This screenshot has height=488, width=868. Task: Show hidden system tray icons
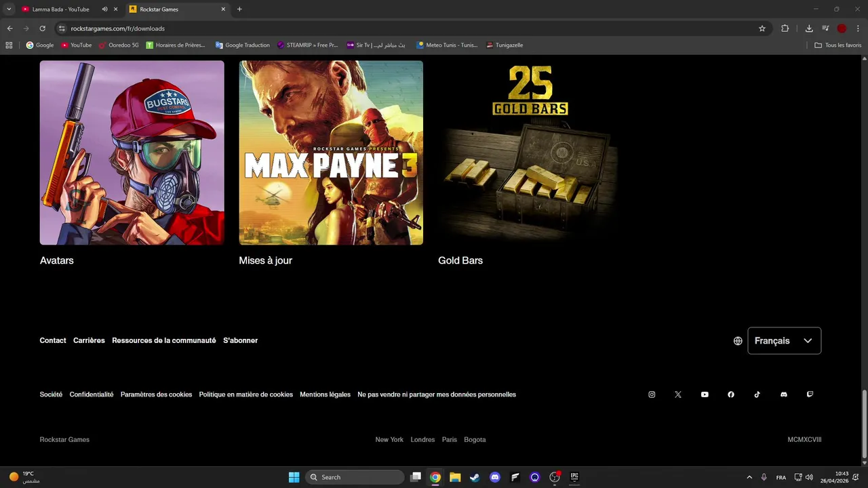(x=749, y=477)
